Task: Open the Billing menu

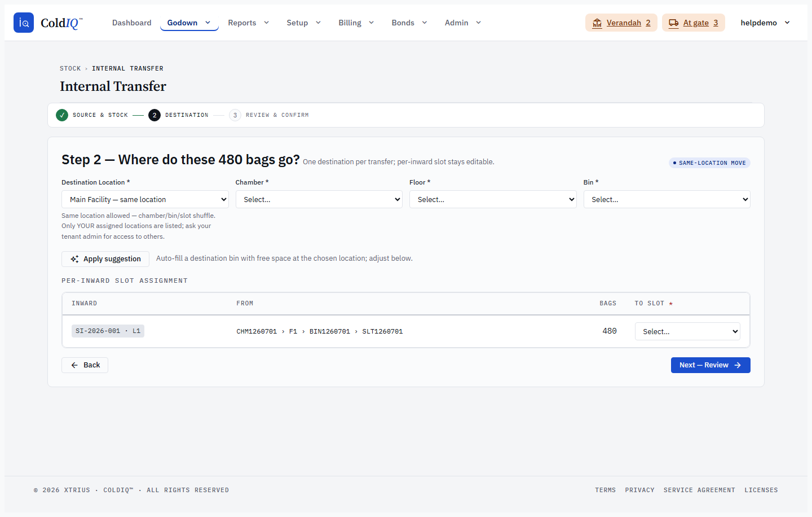Action: (356, 23)
